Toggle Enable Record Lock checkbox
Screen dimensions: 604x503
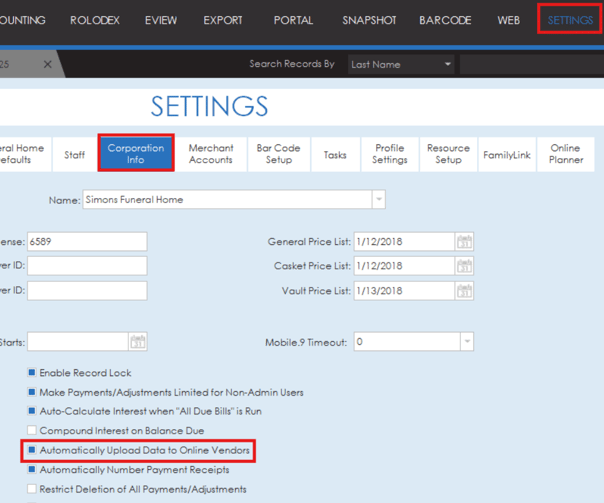point(32,373)
